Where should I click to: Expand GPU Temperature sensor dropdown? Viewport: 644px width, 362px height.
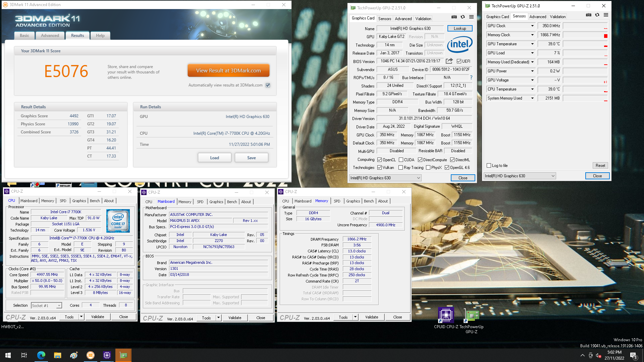(532, 44)
